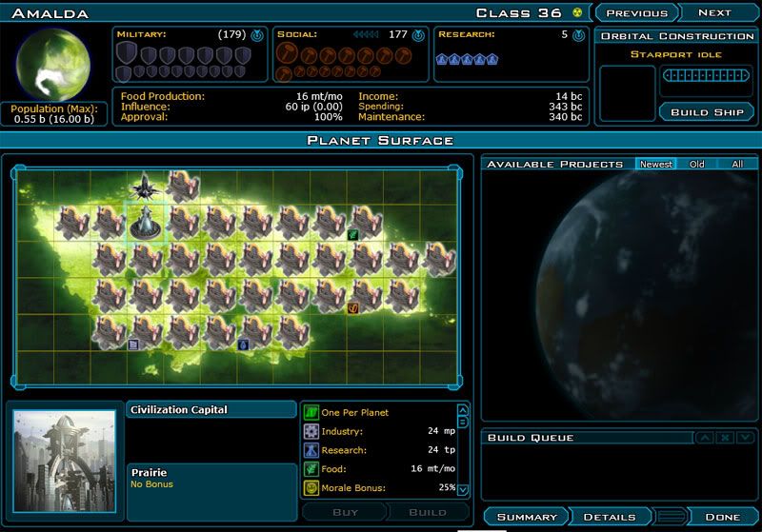Click the stats list scrollbar handle

click(x=463, y=423)
